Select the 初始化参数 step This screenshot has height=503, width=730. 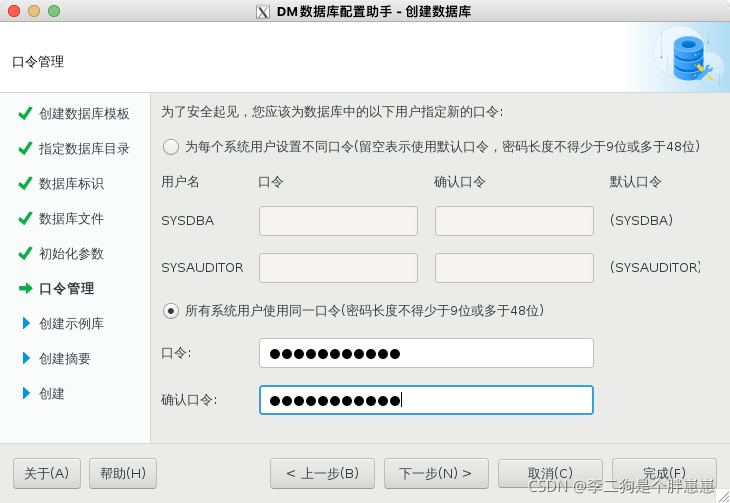tap(71, 253)
